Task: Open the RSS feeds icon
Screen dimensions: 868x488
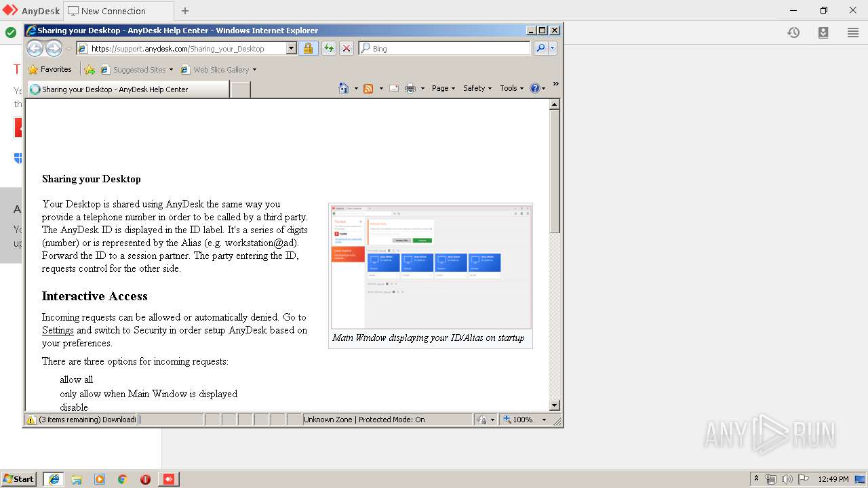Action: (368, 88)
